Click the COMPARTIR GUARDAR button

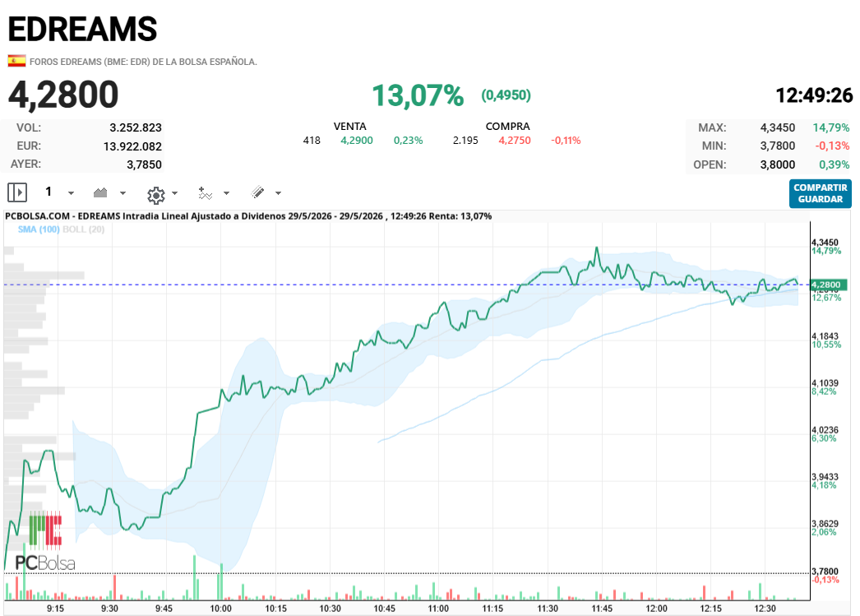(820, 193)
